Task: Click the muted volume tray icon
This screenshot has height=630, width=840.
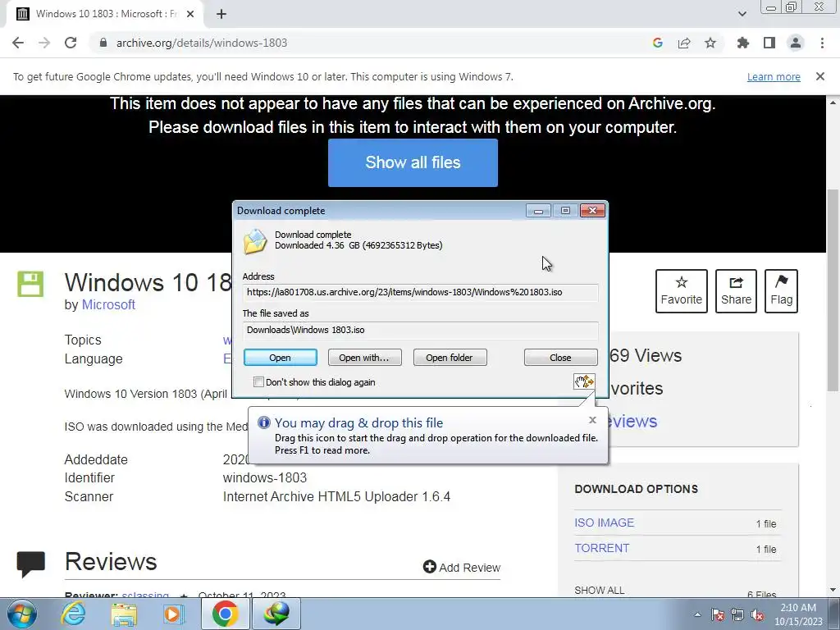Action: pos(757,614)
